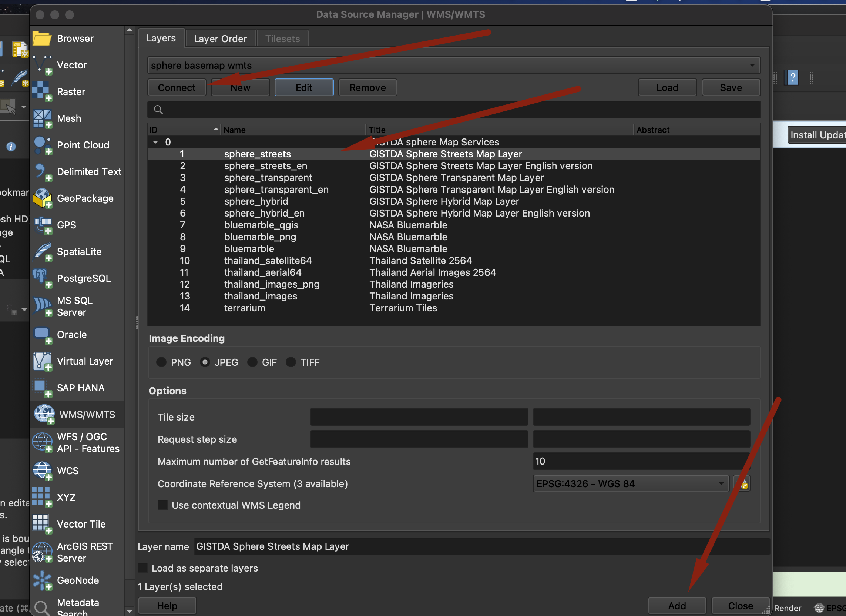Viewport: 846px width, 616px height.
Task: Select the Point Cloud source icon
Action: [x=42, y=145]
